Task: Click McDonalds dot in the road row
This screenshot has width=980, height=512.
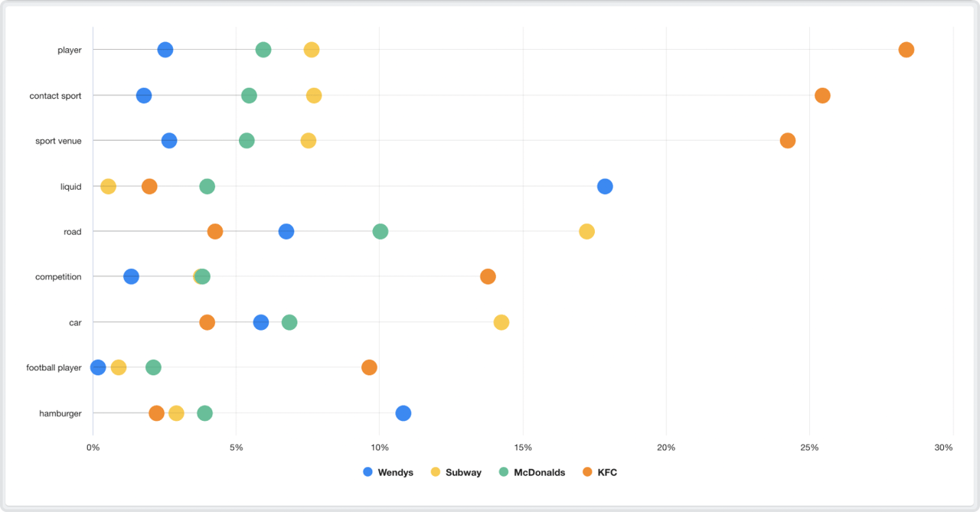Action: pos(380,231)
